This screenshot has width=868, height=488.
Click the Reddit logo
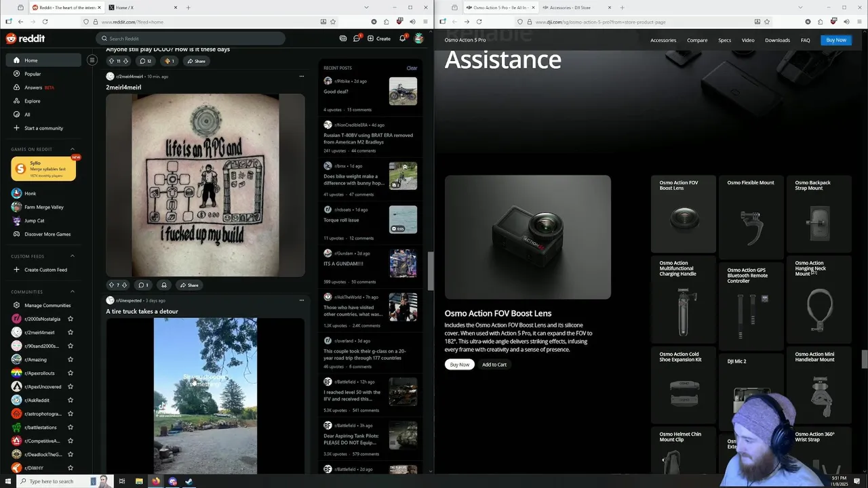tap(26, 39)
